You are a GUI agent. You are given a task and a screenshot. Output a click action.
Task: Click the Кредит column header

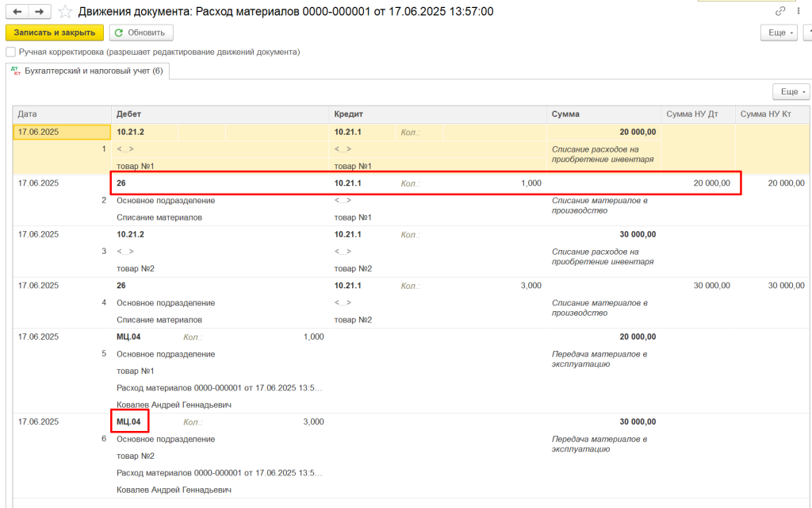pos(438,114)
